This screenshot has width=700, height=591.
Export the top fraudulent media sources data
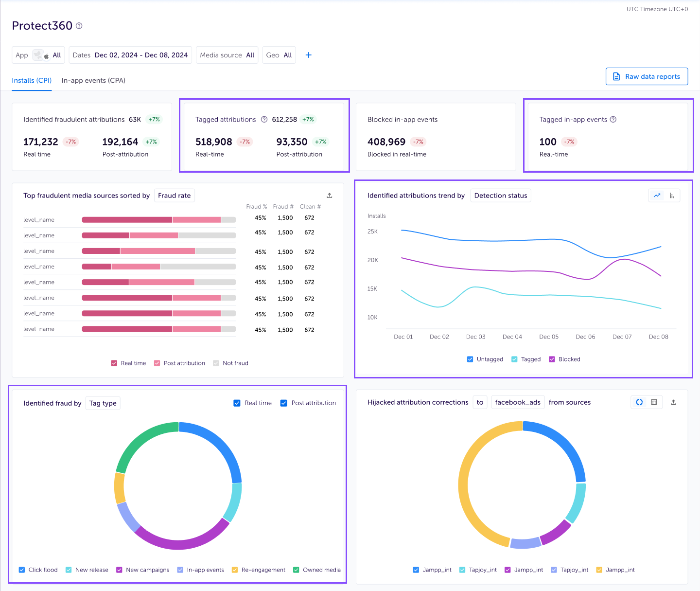329,195
